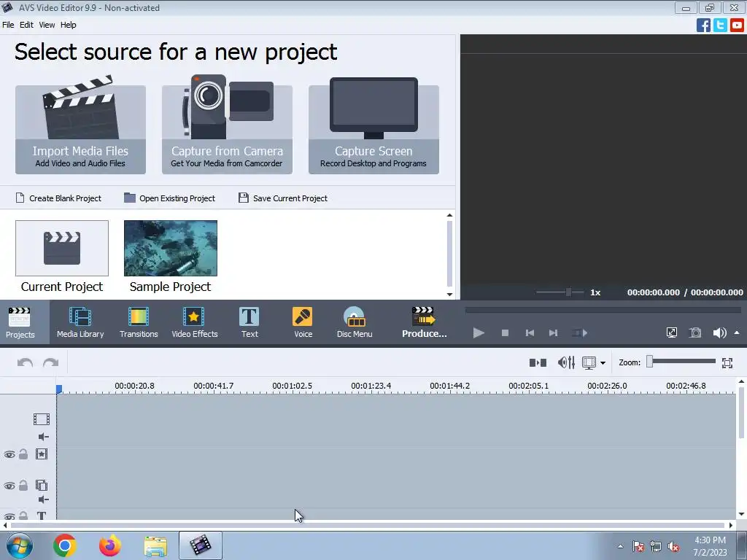747x560 pixels.
Task: Click the projects list up arrow
Action: click(449, 215)
